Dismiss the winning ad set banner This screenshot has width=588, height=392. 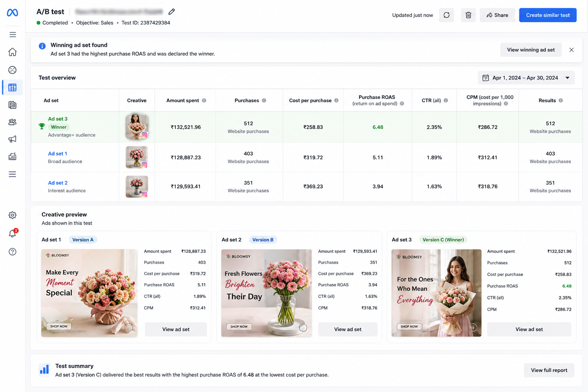tap(572, 50)
